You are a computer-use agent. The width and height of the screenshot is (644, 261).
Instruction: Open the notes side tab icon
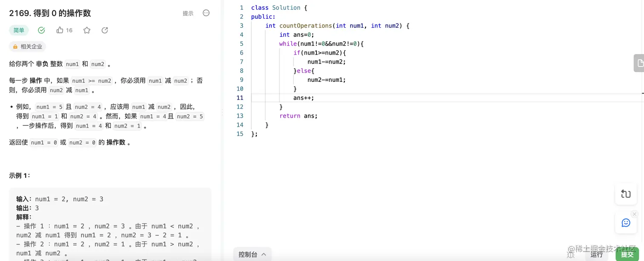(639, 63)
